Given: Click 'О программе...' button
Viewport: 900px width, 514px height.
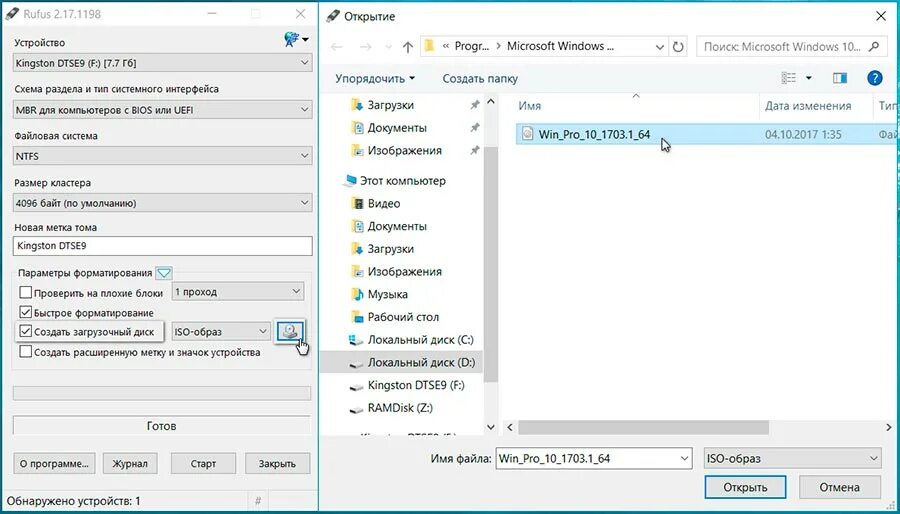Looking at the screenshot, I should coord(54,464).
